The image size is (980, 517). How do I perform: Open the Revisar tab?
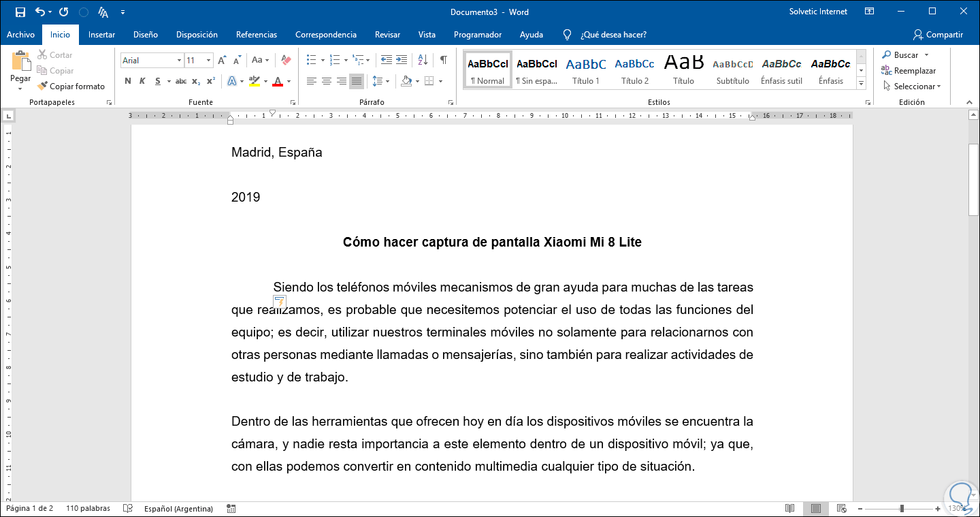387,35
